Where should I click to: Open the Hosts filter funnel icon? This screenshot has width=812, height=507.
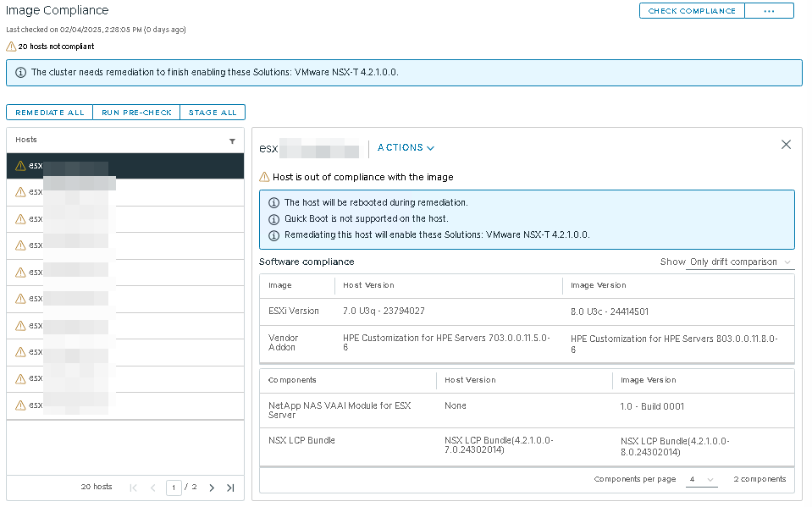tap(232, 141)
